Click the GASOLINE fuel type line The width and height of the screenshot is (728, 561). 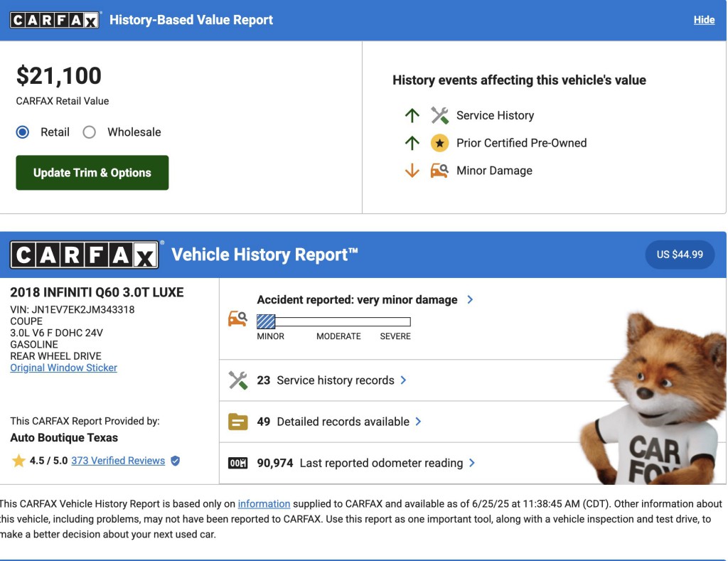(x=34, y=345)
